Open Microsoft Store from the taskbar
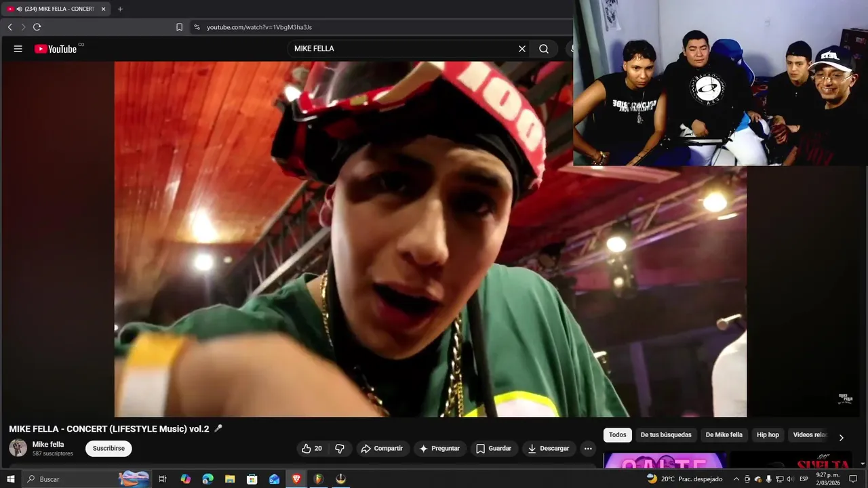 click(x=252, y=479)
